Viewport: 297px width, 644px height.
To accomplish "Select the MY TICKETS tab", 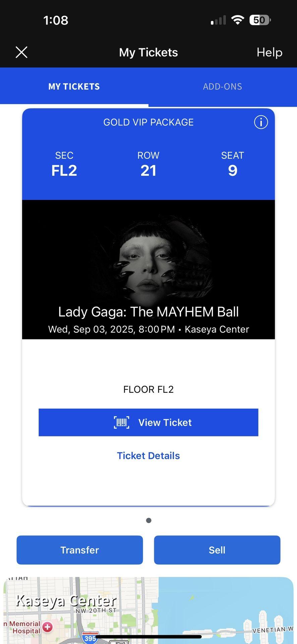I will (x=74, y=87).
